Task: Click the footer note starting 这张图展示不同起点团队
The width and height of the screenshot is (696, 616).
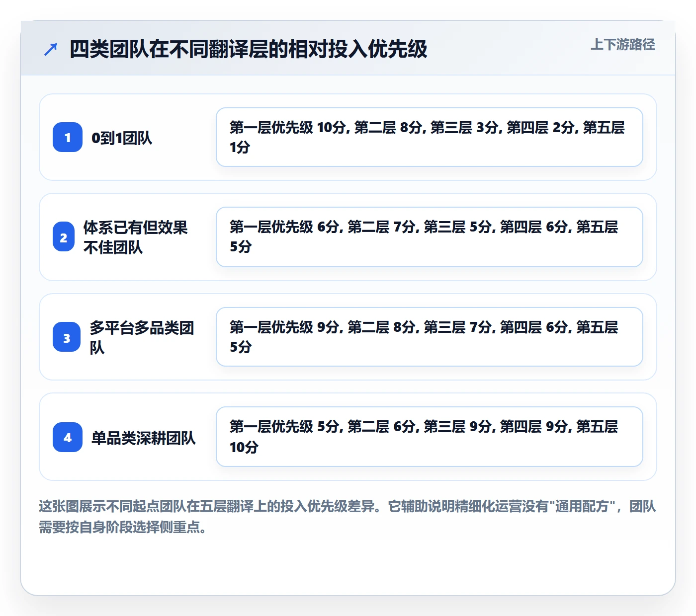Action: pos(348,517)
